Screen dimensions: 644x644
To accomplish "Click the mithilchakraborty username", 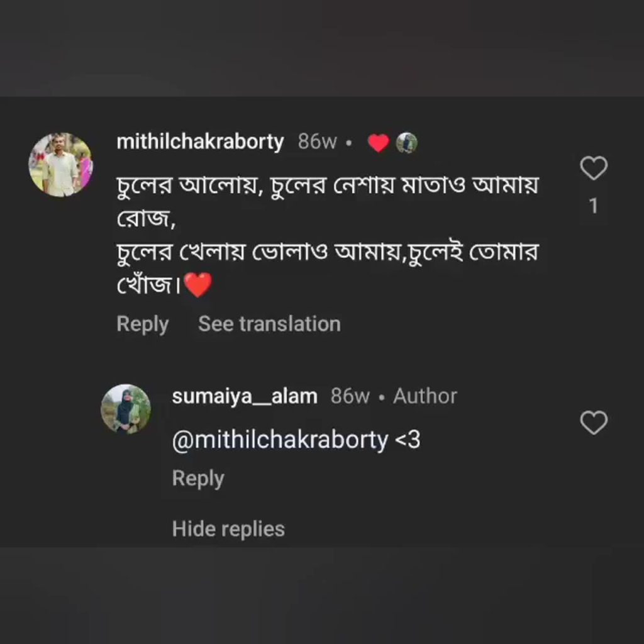I will 200,142.
